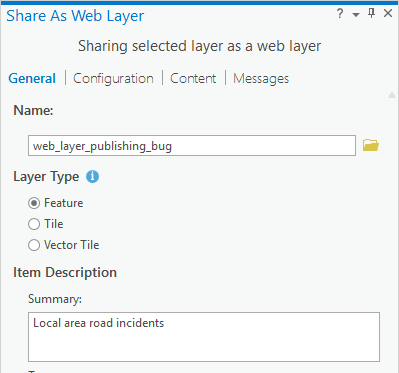Close the Share As Web Layer pane
This screenshot has height=373, width=399.
(x=388, y=14)
